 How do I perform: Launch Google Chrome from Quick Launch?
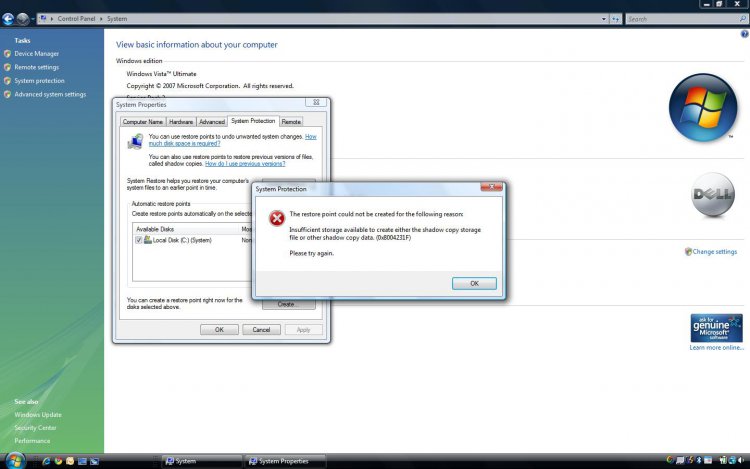[58, 461]
